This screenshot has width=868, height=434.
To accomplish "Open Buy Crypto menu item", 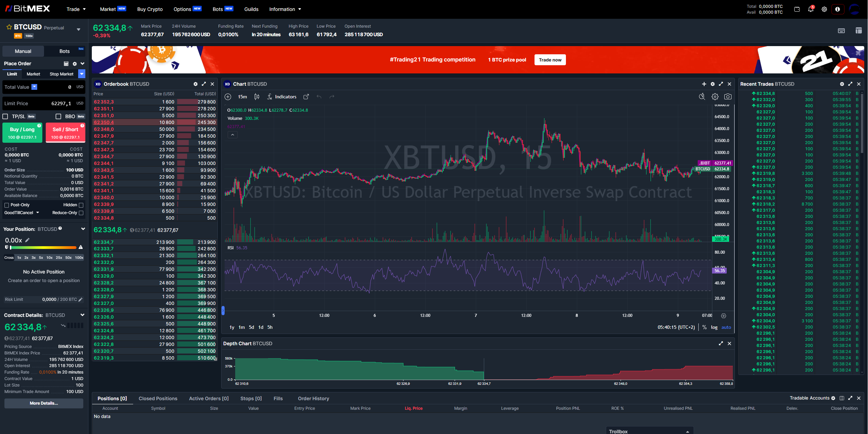I will (x=150, y=9).
